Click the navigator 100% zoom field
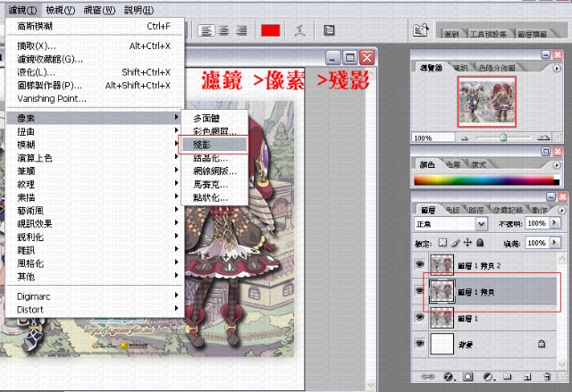The height and width of the screenshot is (392, 572). [x=433, y=138]
